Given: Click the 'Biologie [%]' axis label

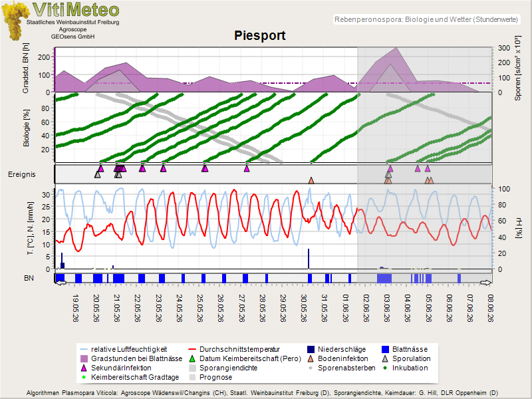Looking at the screenshot, I should pyautogui.click(x=26, y=128).
